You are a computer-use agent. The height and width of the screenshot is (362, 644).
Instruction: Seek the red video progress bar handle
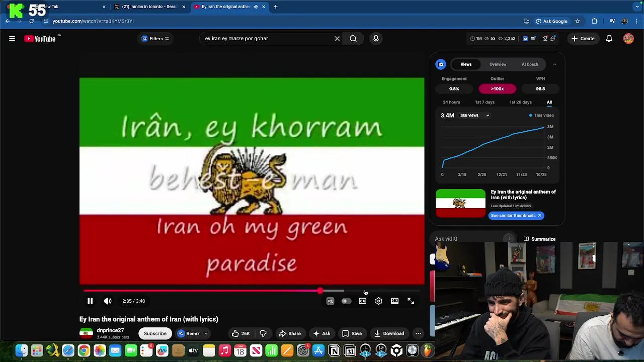click(320, 291)
